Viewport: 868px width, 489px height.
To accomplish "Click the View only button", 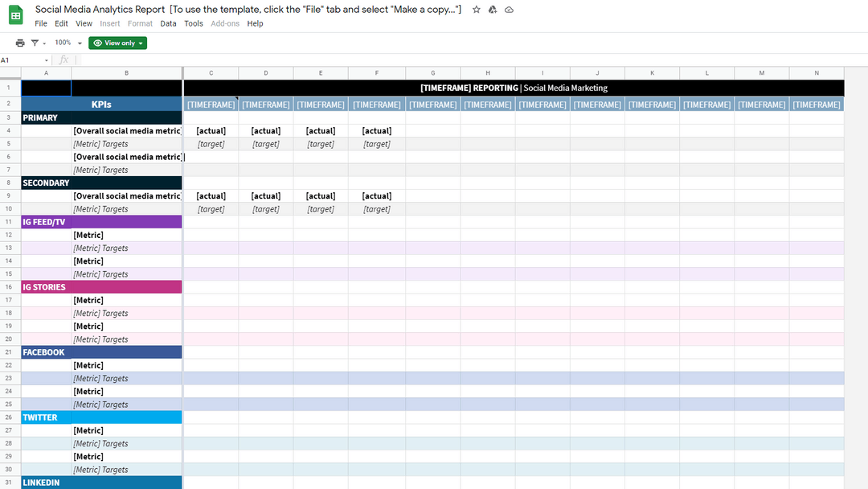I will (117, 42).
